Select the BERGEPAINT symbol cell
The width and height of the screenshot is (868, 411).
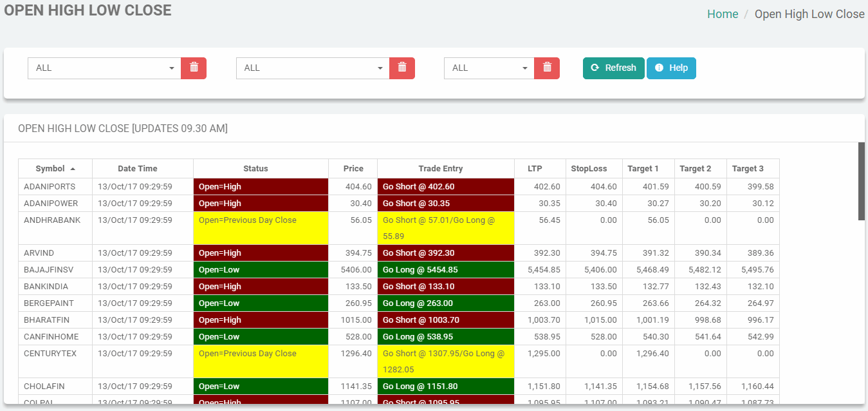55,303
